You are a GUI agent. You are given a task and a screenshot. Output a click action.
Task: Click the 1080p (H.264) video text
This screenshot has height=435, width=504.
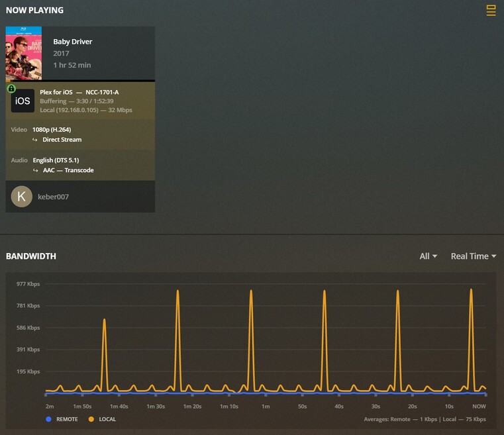(x=52, y=130)
